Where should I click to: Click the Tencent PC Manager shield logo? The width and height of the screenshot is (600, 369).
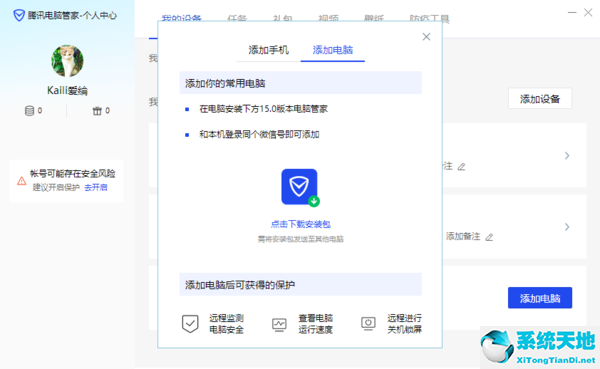click(x=19, y=15)
